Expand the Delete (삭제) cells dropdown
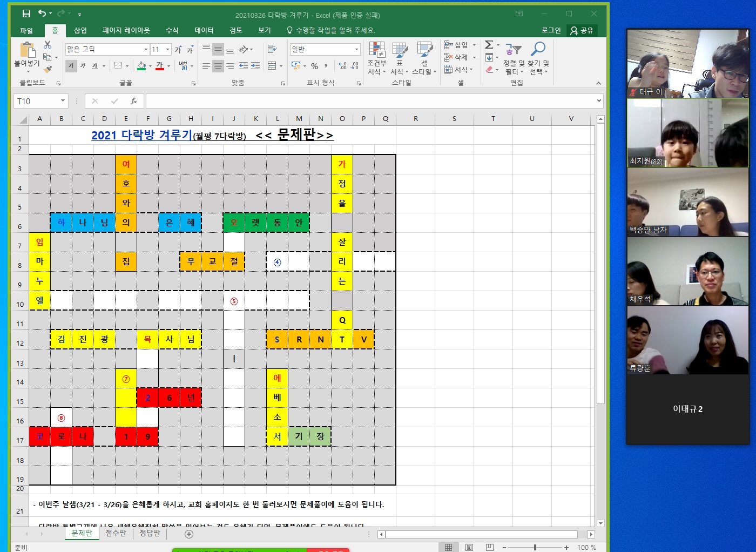This screenshot has height=552, width=756. 474,57
